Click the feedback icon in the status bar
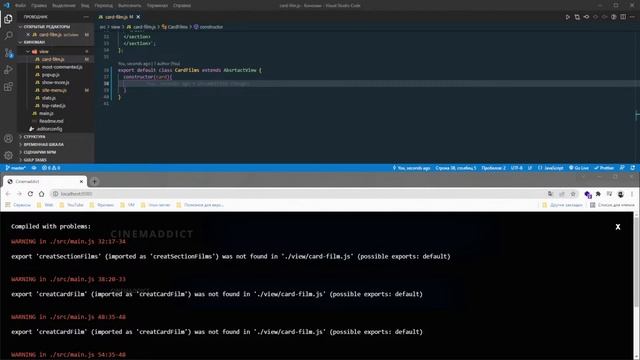Image resolution: width=640 pixels, height=360 pixels. tap(622, 168)
